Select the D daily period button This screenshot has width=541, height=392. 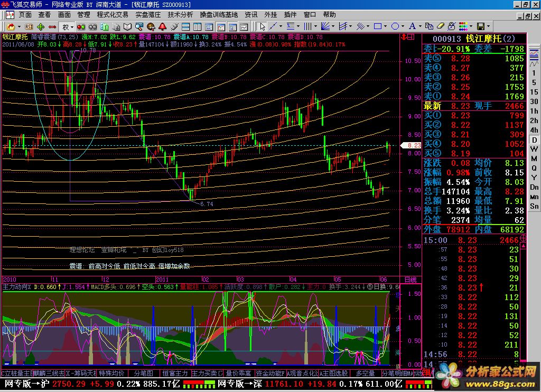534,140
